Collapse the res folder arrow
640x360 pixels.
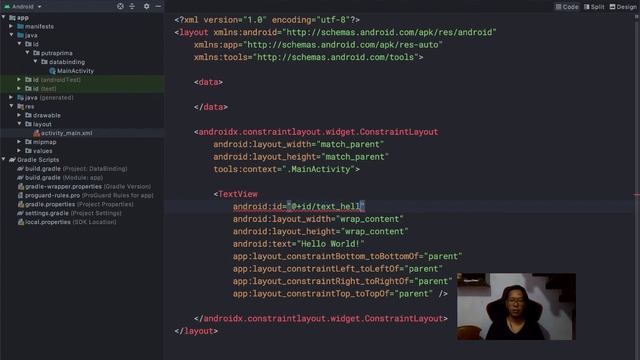tap(11, 106)
